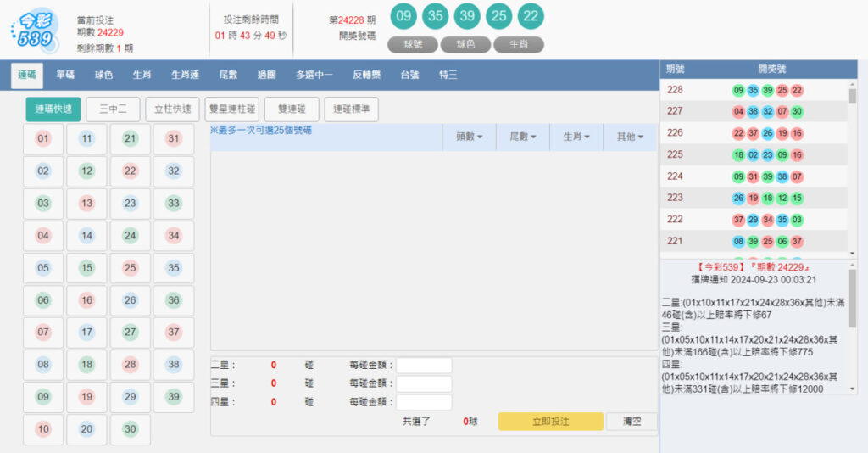Click the 二星 每碰金額 input field

[x=424, y=366]
